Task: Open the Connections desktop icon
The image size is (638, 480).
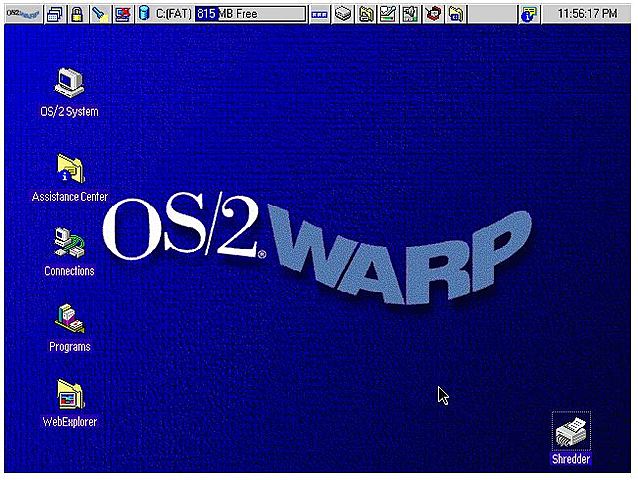Action: pos(69,242)
